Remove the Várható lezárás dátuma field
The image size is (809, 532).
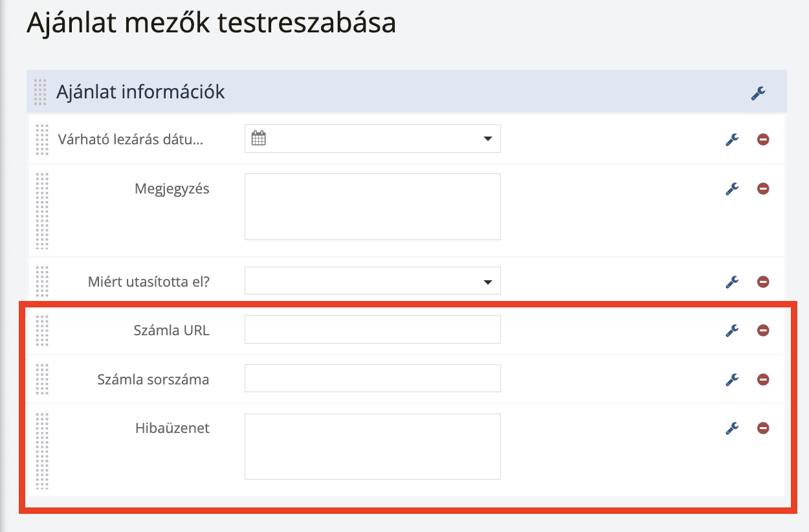tap(763, 139)
